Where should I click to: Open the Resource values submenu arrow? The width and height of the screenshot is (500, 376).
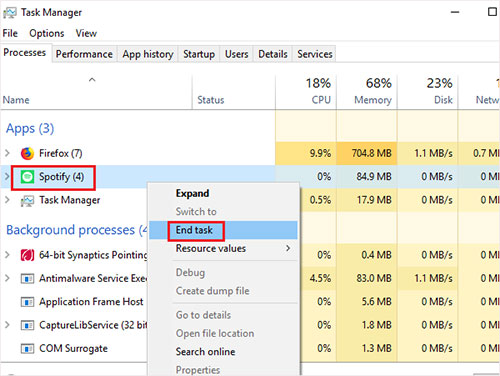point(288,248)
